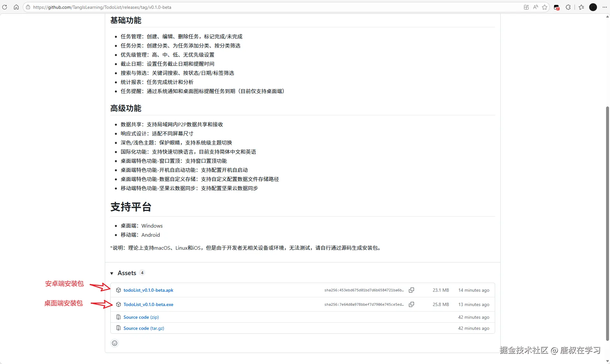610x364 pixels.
Task: Start Read aloud from the address bar
Action: click(x=535, y=7)
